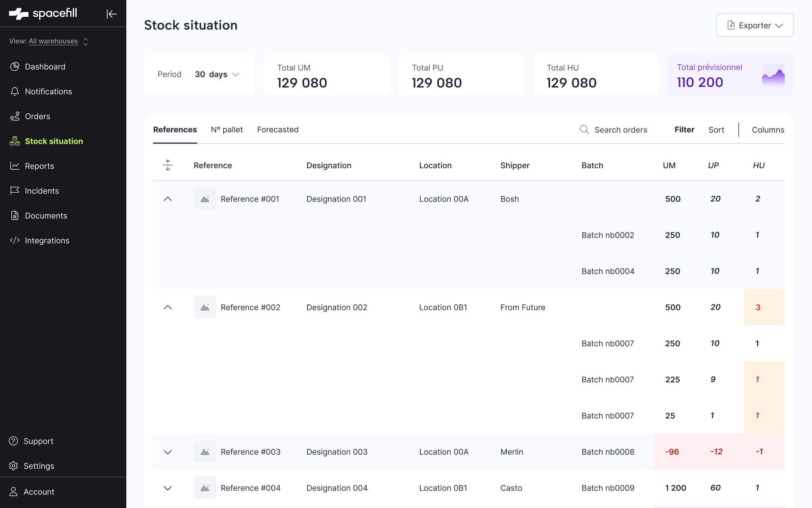The height and width of the screenshot is (508, 812).
Task: Click the Location column header
Action: pos(435,165)
